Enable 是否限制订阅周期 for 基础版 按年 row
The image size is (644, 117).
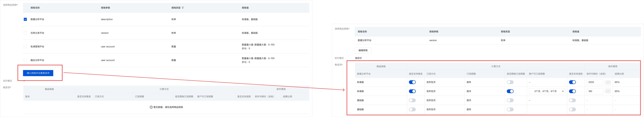point(510,110)
